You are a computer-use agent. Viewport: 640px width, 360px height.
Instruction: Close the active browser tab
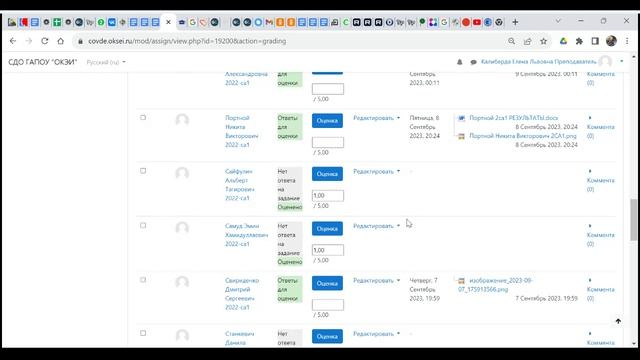click(x=168, y=22)
